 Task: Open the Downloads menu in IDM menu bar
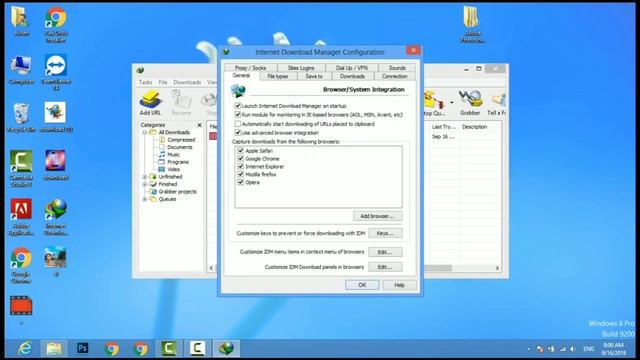pyautogui.click(x=187, y=82)
